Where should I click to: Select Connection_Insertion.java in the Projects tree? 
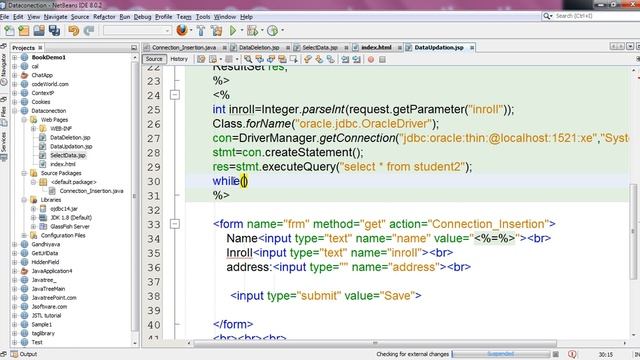coord(91,191)
